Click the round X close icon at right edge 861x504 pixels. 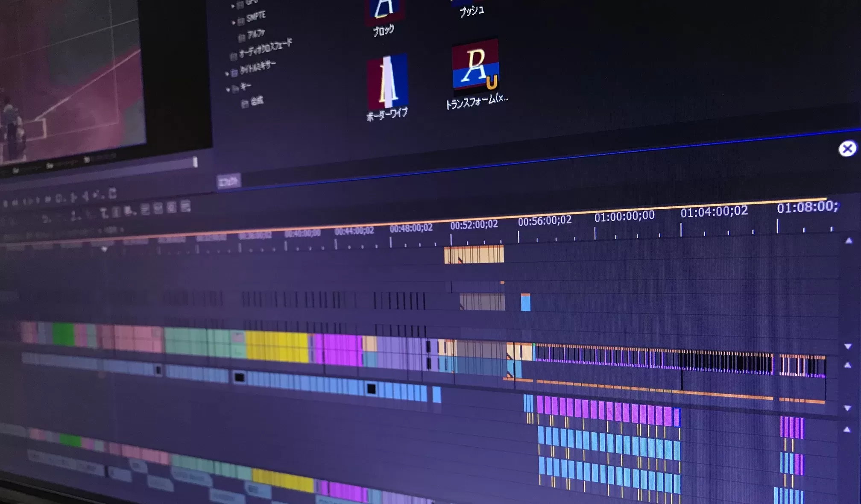coord(847,149)
